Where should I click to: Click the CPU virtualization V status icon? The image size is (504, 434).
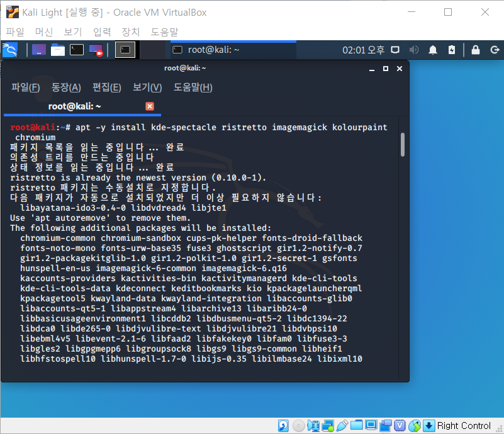click(400, 426)
